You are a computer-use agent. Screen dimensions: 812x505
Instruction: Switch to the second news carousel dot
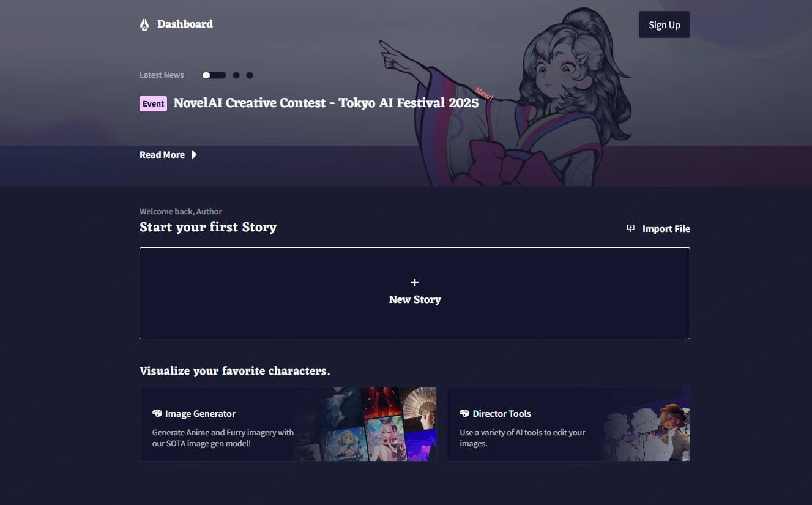click(236, 75)
